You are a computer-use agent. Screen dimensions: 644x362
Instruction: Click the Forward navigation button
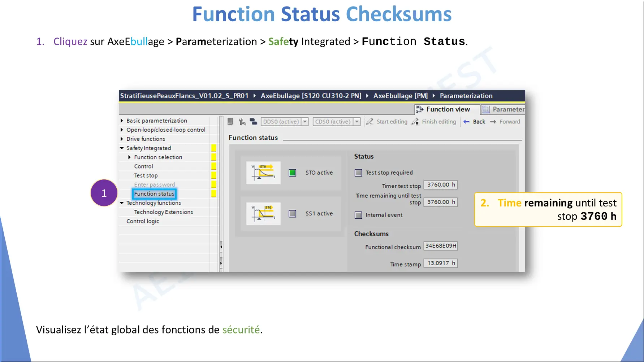click(505, 122)
